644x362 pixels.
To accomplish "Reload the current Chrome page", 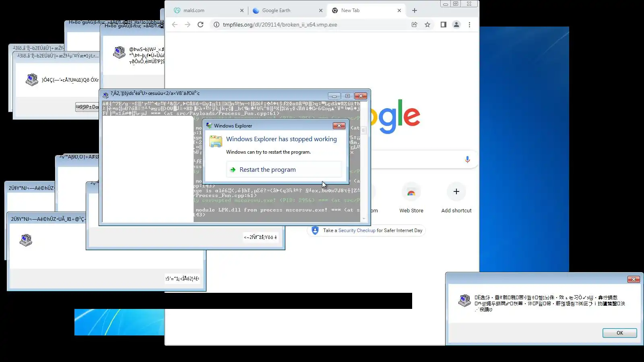I will 200,25.
